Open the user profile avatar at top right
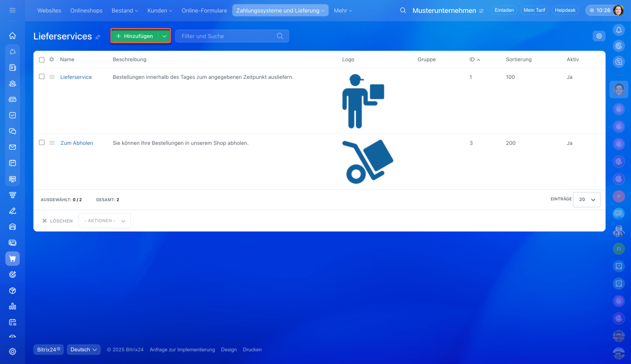Viewport: 631px width, 364px height. [618, 10]
